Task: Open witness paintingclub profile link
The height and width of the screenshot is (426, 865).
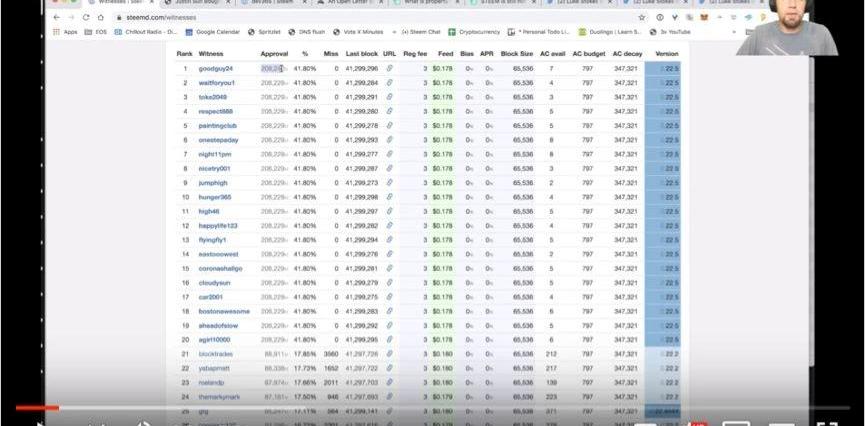Action: (217, 126)
